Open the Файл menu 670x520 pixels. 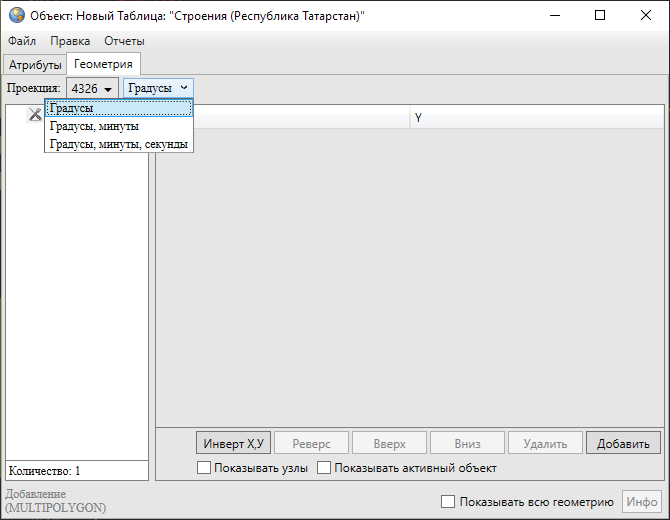tap(22, 41)
